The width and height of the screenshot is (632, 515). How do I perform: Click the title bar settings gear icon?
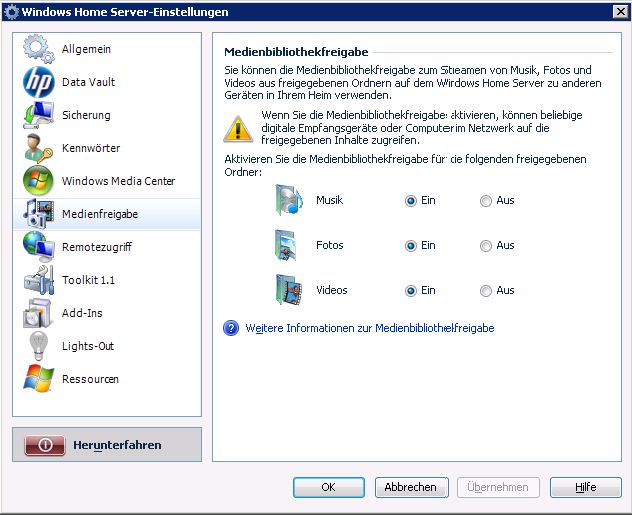pos(11,12)
